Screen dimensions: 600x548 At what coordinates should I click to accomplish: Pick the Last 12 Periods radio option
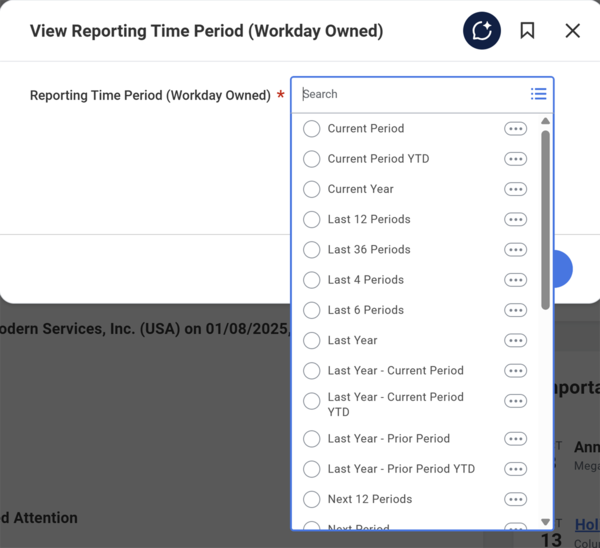[311, 219]
